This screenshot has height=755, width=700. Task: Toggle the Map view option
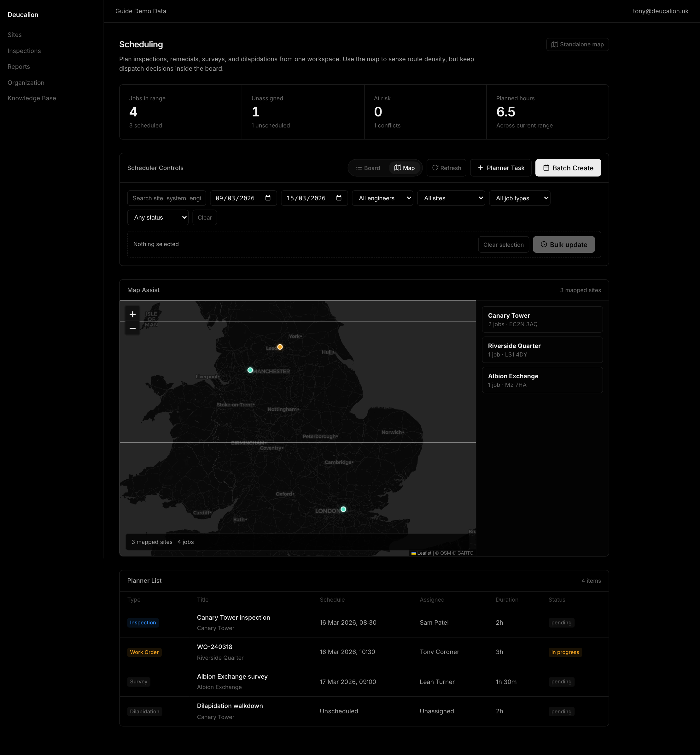click(404, 168)
